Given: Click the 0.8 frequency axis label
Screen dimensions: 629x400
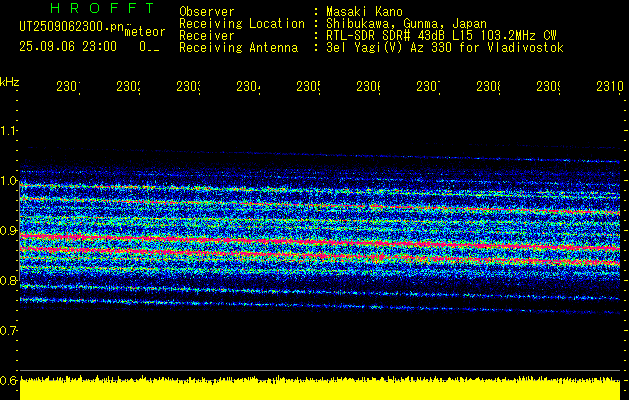Looking at the screenshot, I should click(x=9, y=280).
